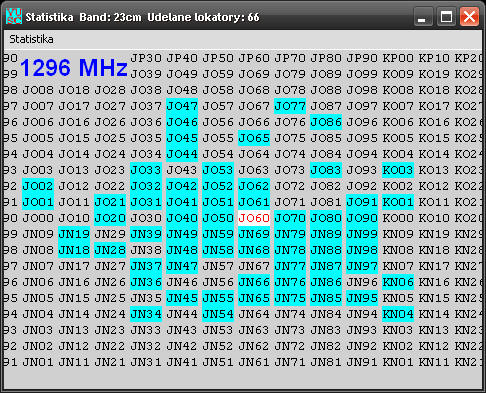This screenshot has height=393, width=486.
Task: Select the unworked JN61 locator
Action: [254, 362]
